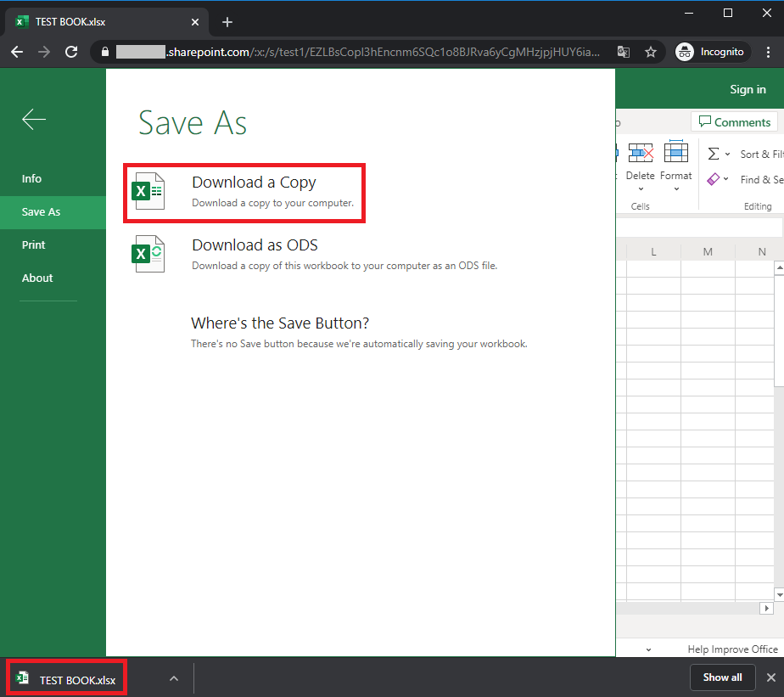Open the Chrome three-dot menu
Image resolution: width=784 pixels, height=697 pixels.
[769, 52]
